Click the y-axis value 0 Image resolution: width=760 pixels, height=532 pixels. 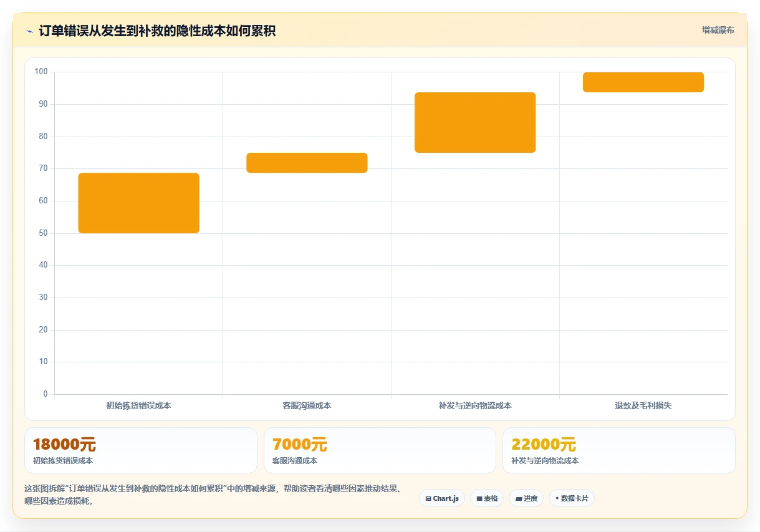[46, 394]
